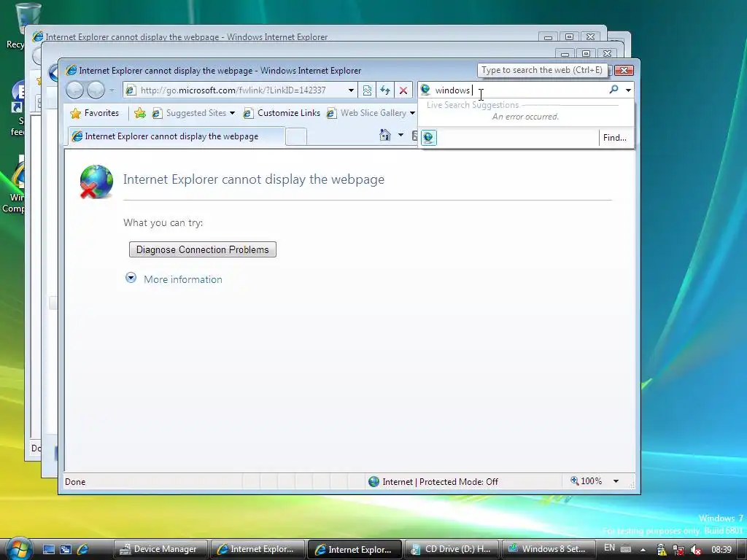Open a new tab with the blank tab button
Screen dimensions: 747x560
pyautogui.click(x=296, y=136)
